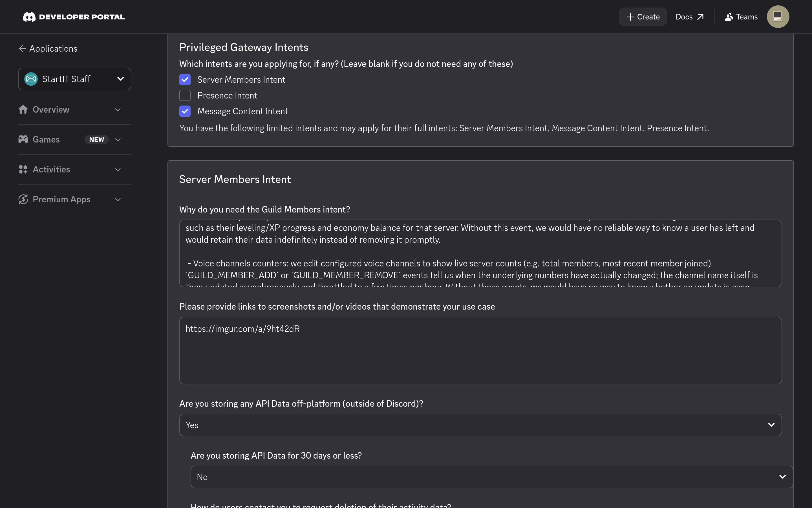Click the Server Members Intent section heading

(x=235, y=179)
